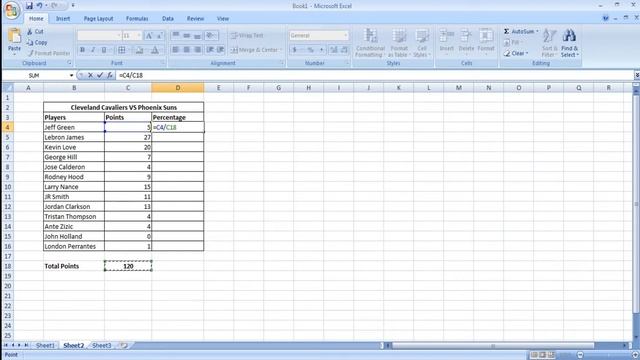Screen dimensions: 640x360
Task: Confirm formula with the check mark icon
Action: (100, 75)
